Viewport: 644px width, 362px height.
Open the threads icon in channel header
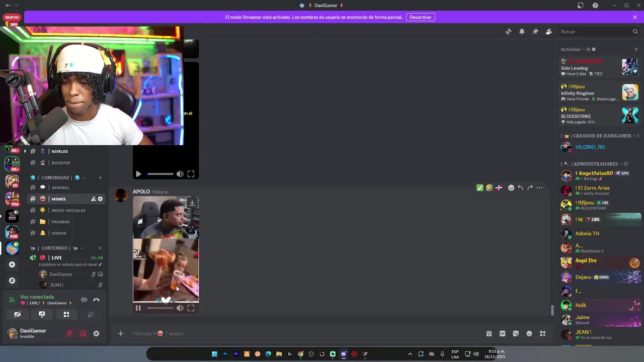tap(508, 31)
